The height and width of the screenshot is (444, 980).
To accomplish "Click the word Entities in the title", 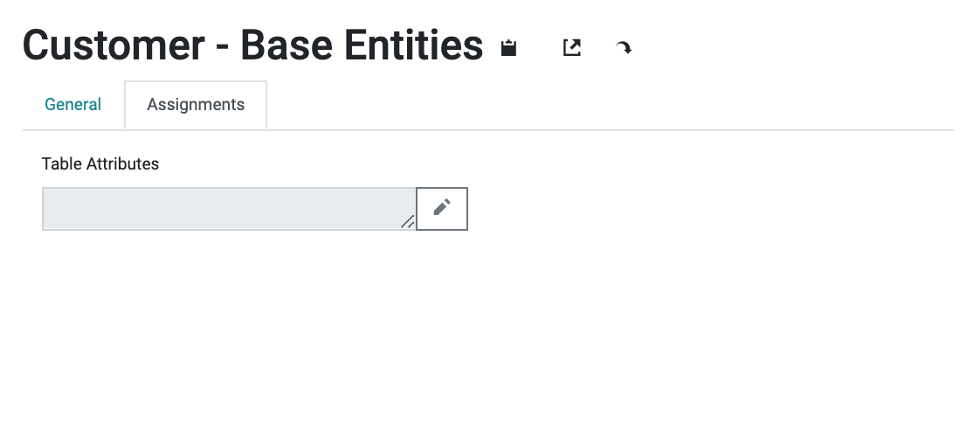I will pyautogui.click(x=413, y=45).
